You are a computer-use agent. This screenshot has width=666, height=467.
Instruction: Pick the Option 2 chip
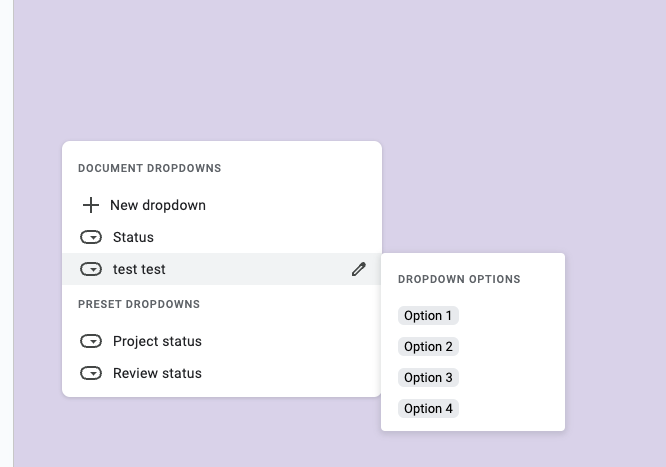[428, 347]
